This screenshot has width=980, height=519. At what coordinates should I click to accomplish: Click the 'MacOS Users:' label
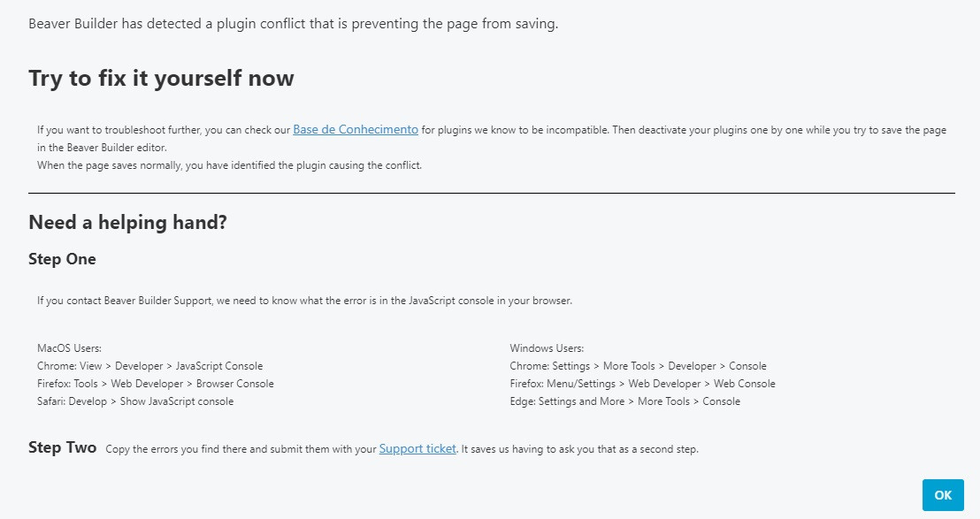pos(69,347)
